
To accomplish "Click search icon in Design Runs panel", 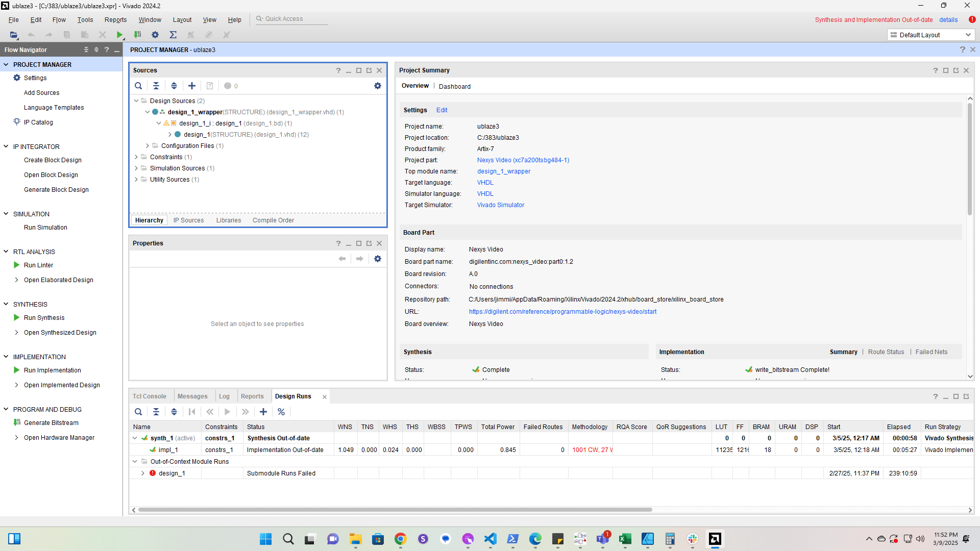I will point(138,412).
